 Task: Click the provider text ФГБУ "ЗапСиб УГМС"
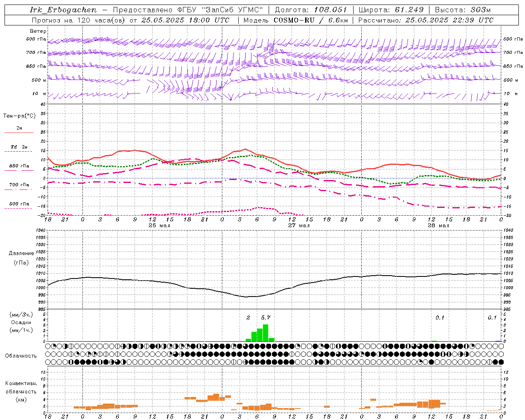[220, 10]
